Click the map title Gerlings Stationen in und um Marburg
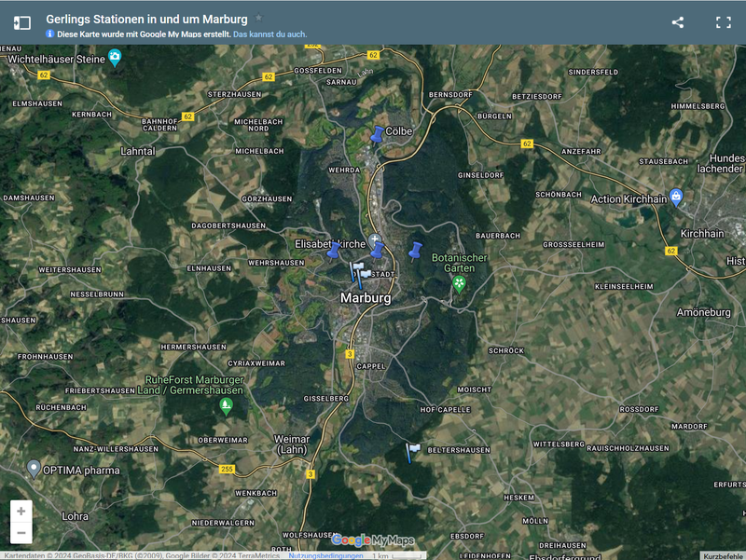The height and width of the screenshot is (560, 746). pos(146,20)
